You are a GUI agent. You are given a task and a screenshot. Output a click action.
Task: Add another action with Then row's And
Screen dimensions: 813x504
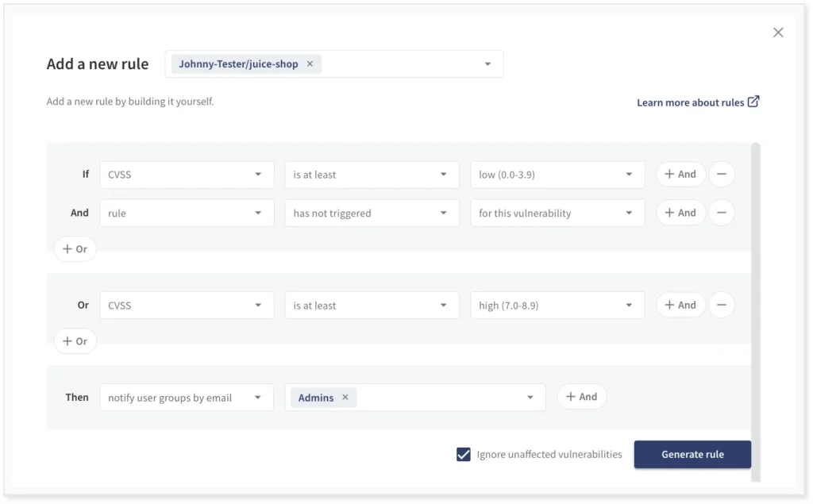581,397
